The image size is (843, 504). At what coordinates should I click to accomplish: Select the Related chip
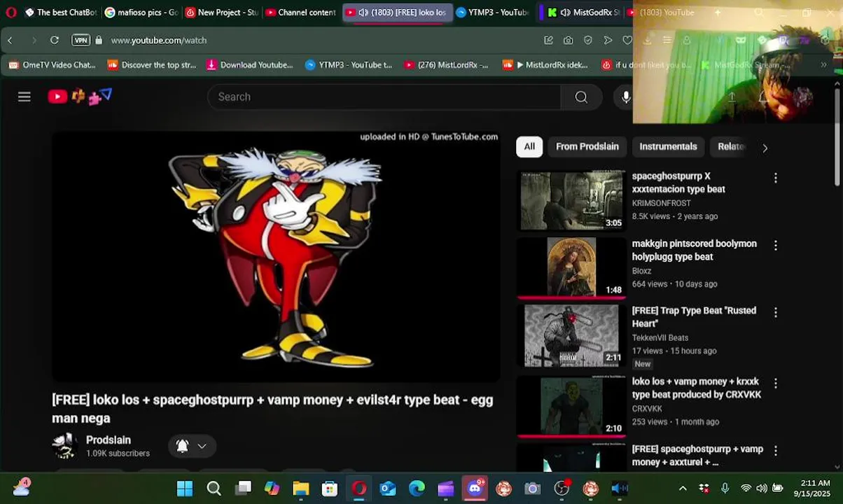tap(730, 146)
